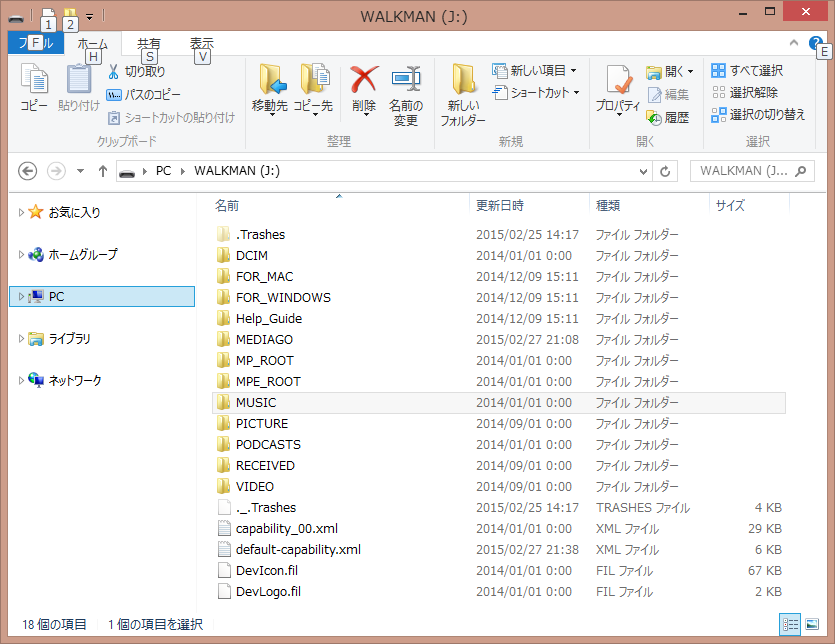The height and width of the screenshot is (644, 835).
Task: Click the refresh button beside address bar
Action: pos(665,172)
